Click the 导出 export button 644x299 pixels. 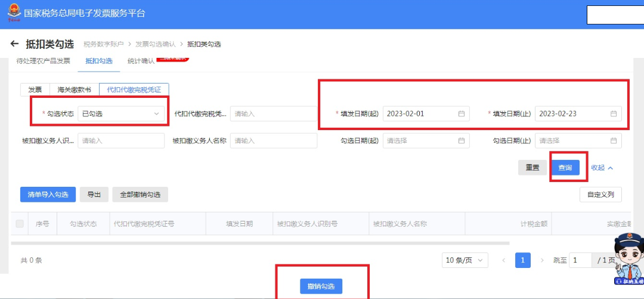tap(94, 195)
